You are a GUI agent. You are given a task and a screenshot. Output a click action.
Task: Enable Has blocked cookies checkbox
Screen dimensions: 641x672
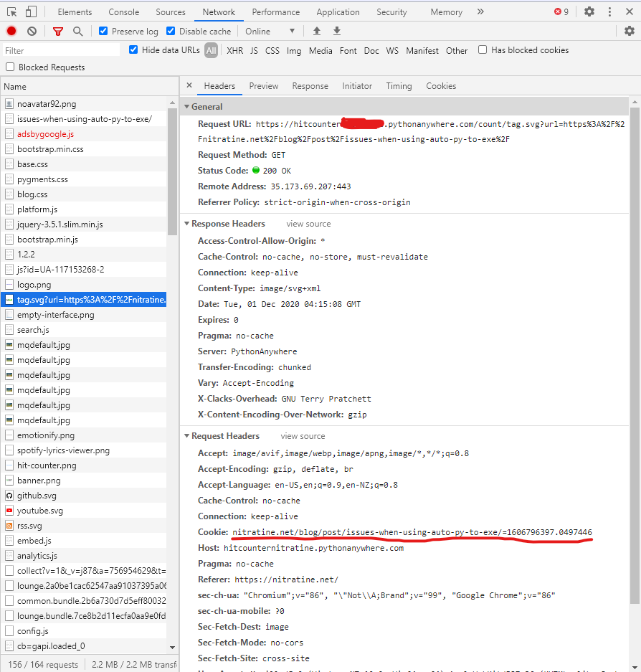click(483, 49)
